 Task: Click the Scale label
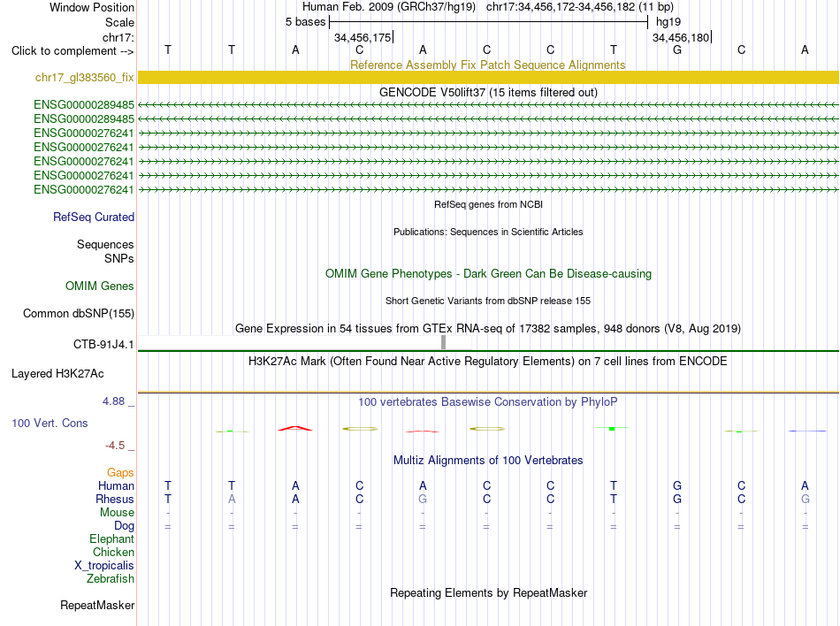tap(119, 22)
